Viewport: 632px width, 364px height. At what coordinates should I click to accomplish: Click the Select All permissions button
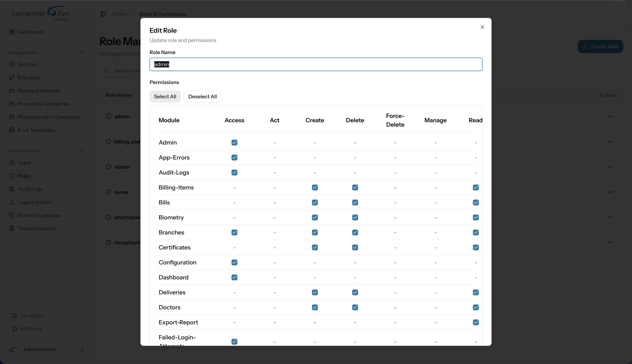(x=165, y=96)
